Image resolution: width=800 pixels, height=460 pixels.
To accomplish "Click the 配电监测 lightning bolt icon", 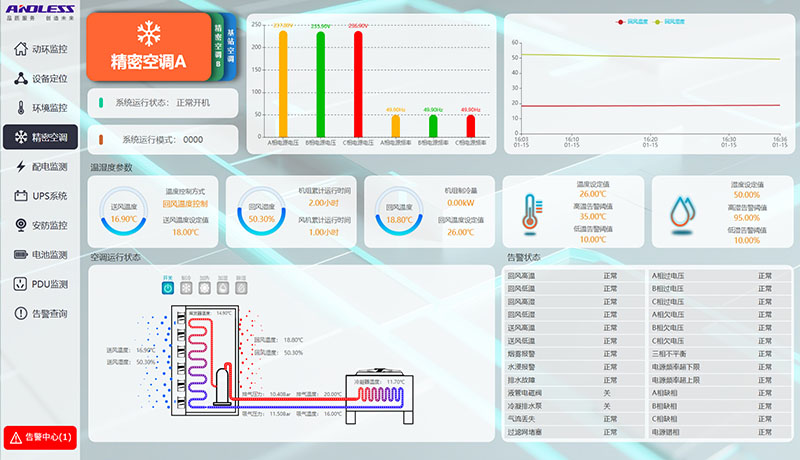I will coord(22,167).
